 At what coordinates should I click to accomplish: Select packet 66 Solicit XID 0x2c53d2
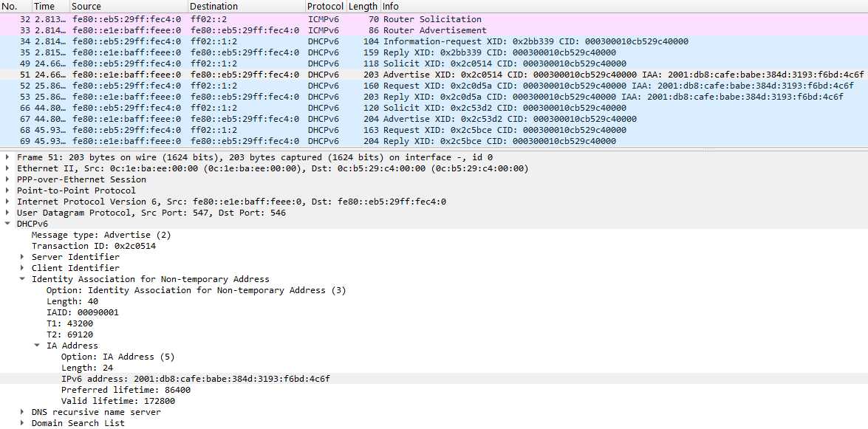click(434, 108)
